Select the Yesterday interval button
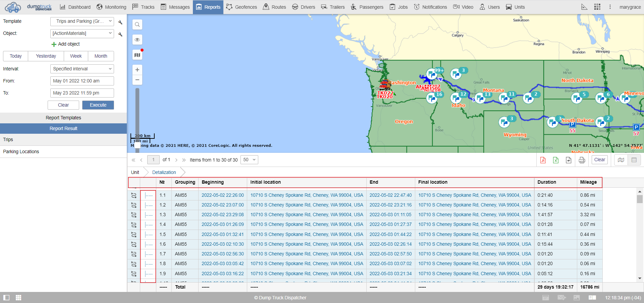 point(46,56)
